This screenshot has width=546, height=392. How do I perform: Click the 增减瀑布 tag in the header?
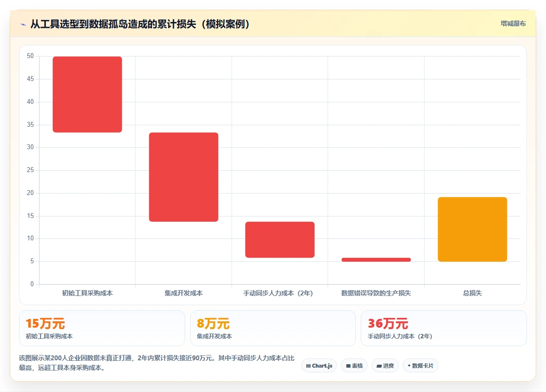point(513,24)
